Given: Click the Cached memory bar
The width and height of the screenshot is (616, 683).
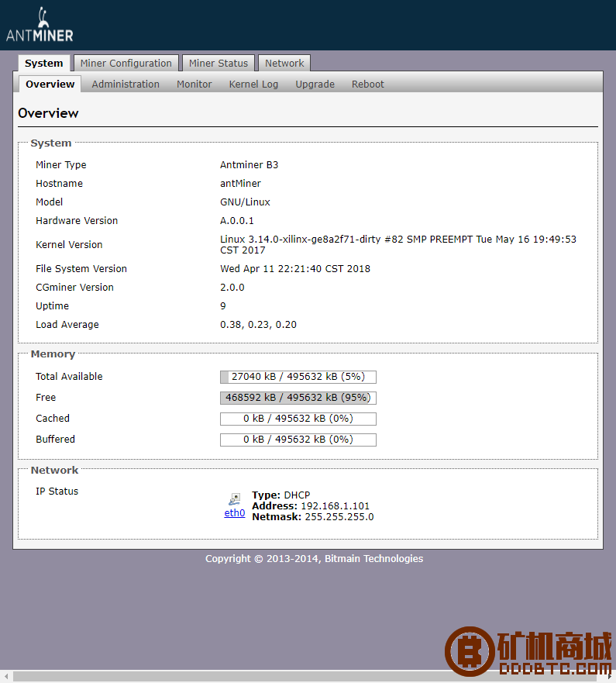Looking at the screenshot, I should coord(298,419).
